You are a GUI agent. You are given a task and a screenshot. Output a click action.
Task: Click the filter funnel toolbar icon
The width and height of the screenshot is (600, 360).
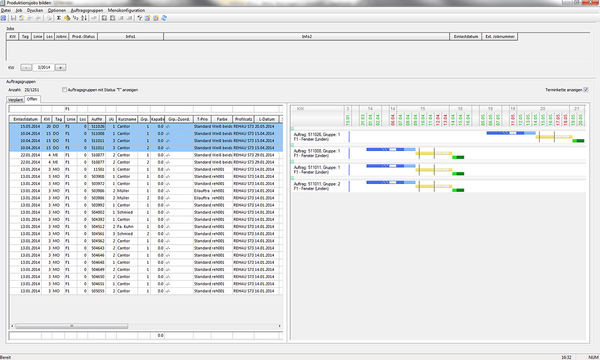click(x=140, y=18)
